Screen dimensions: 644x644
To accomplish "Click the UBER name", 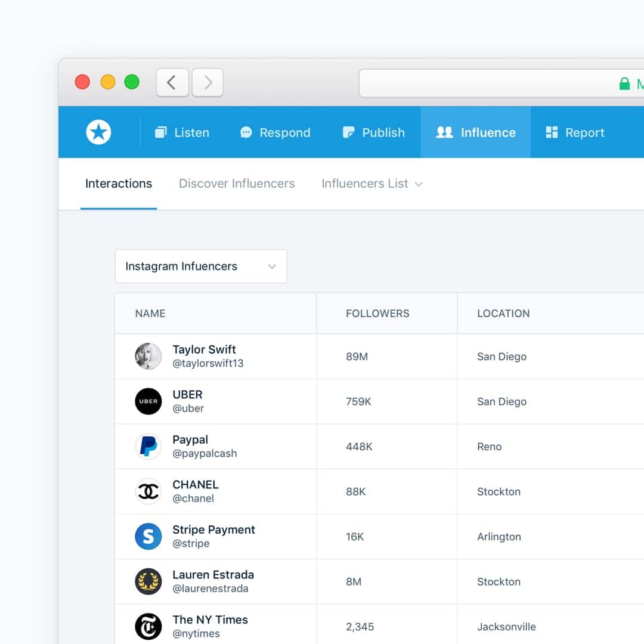I will 187,395.
